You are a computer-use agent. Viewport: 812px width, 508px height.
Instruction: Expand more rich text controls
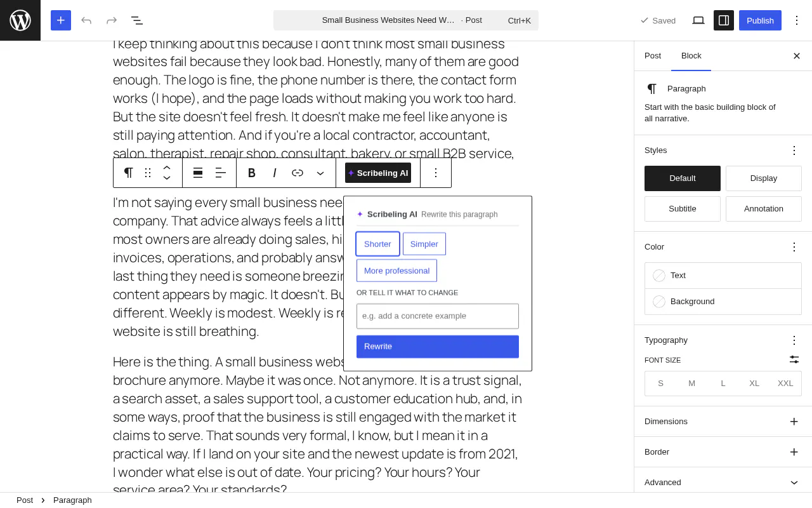click(320, 173)
